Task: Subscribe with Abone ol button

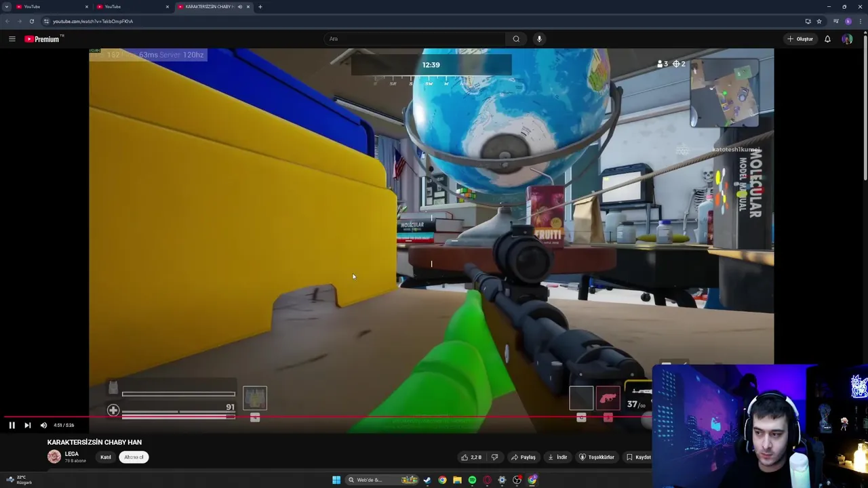Action: click(134, 457)
